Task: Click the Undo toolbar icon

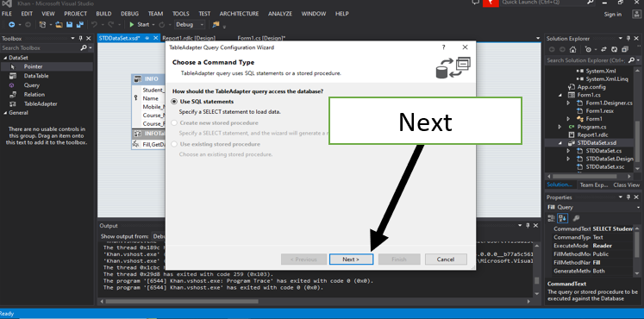Action: pos(94,25)
